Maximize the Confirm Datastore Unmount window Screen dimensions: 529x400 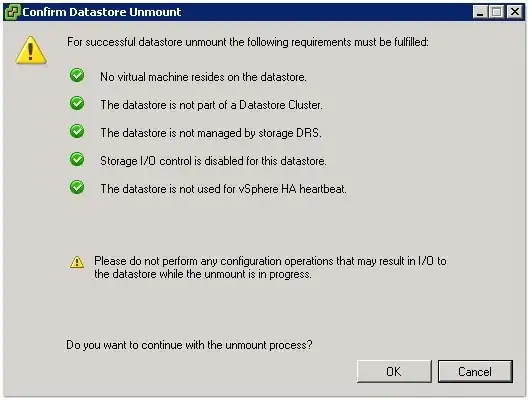click(497, 12)
